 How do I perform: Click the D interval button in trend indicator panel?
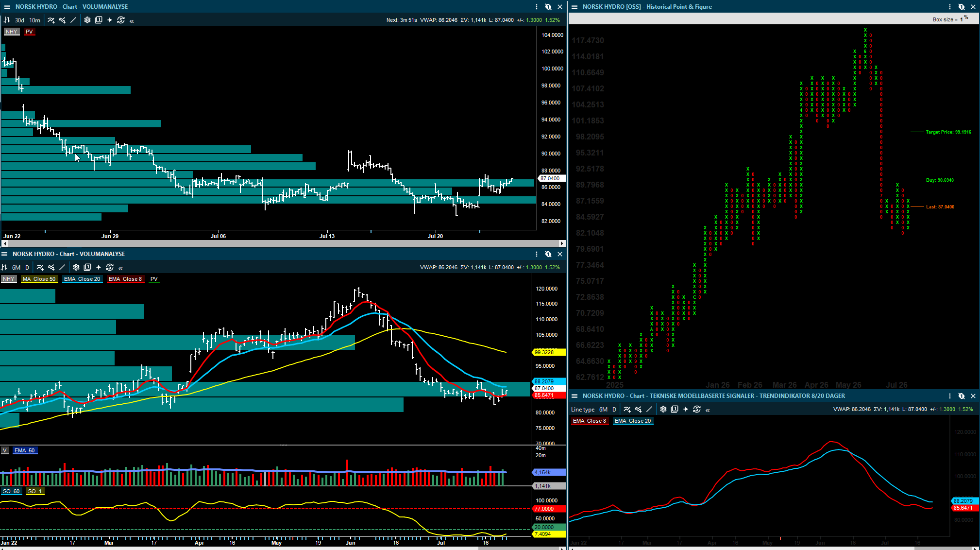click(614, 409)
